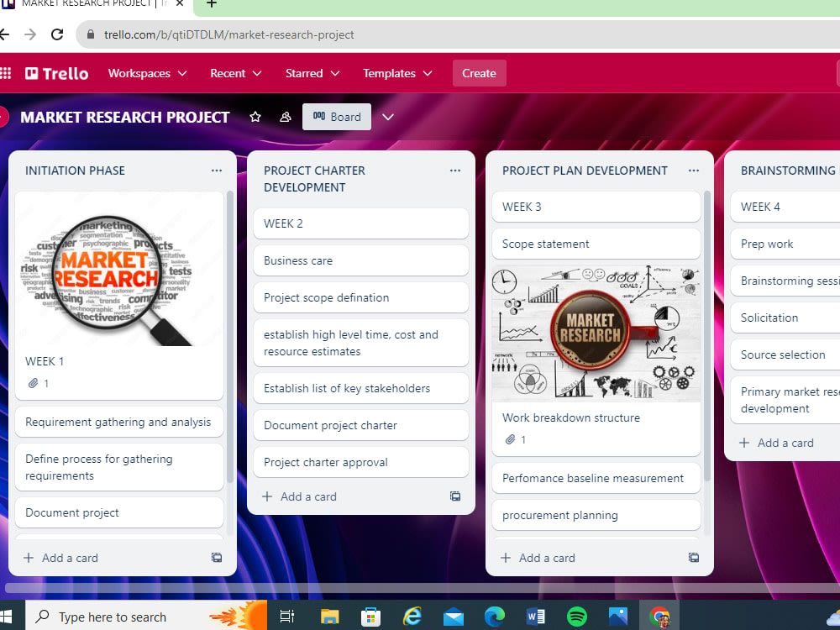Screen dimensions: 840x630
Task: Close the Market Research Project browser tab
Action: (x=180, y=3)
